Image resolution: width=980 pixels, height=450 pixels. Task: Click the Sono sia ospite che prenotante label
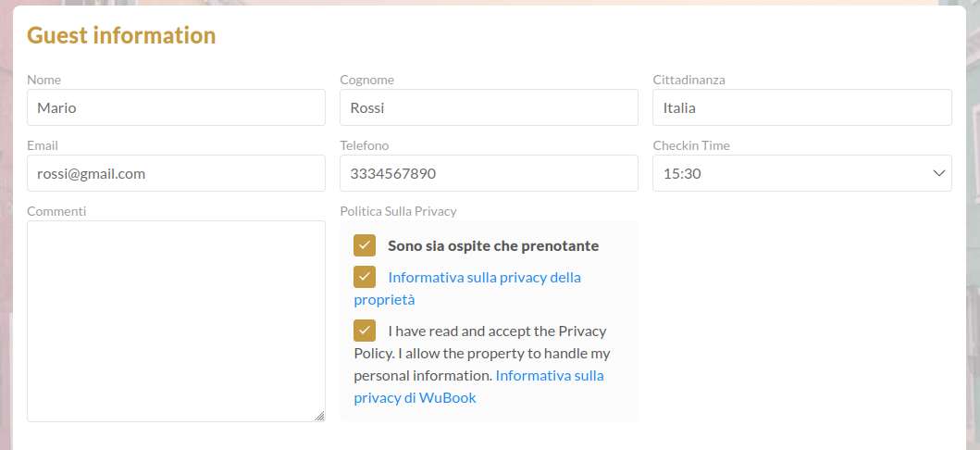(x=493, y=245)
